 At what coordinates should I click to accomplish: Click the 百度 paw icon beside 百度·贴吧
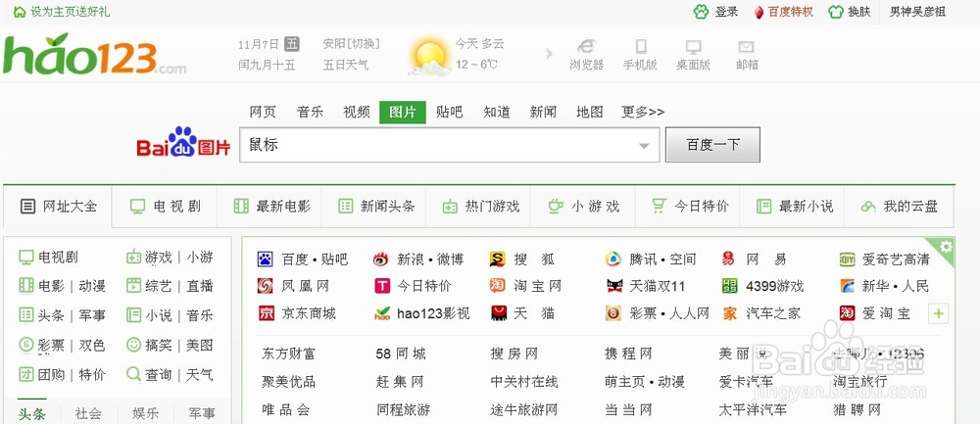click(x=265, y=259)
